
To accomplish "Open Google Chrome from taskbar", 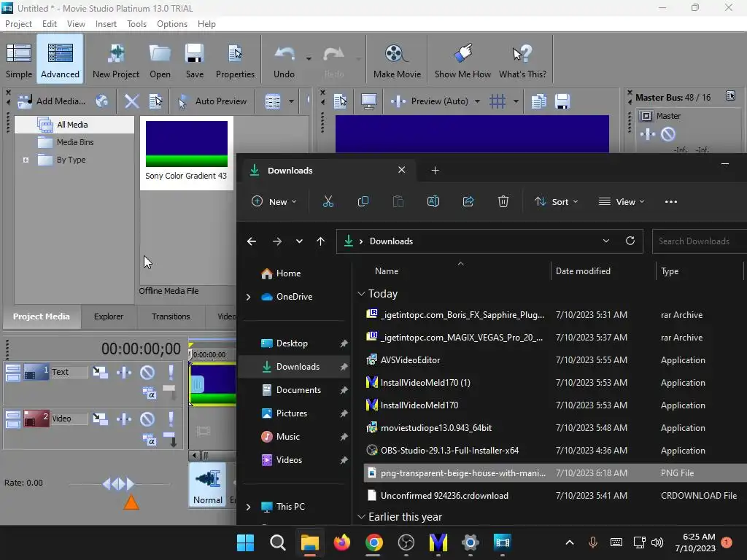I will point(374,542).
